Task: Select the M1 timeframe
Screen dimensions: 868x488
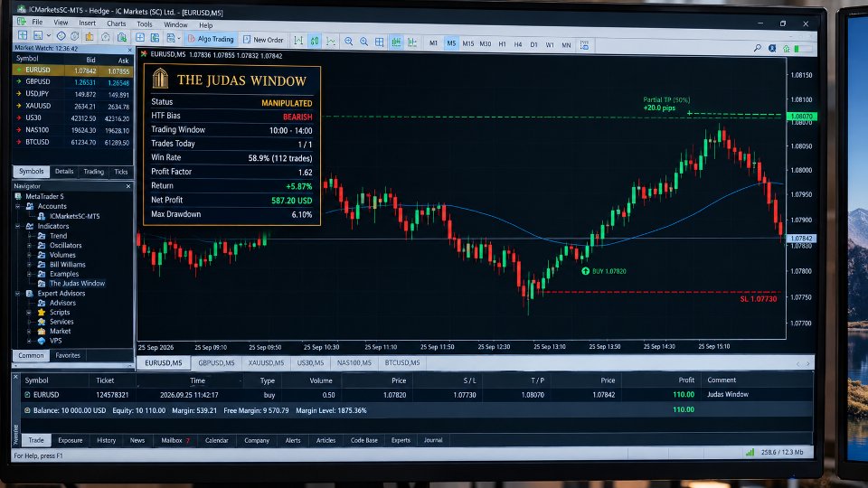Action: coord(433,43)
